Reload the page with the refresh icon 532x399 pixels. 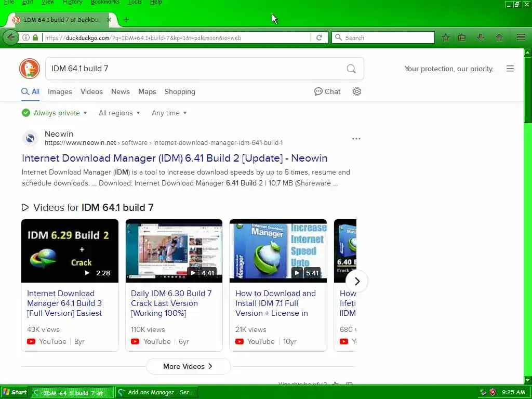point(320,37)
